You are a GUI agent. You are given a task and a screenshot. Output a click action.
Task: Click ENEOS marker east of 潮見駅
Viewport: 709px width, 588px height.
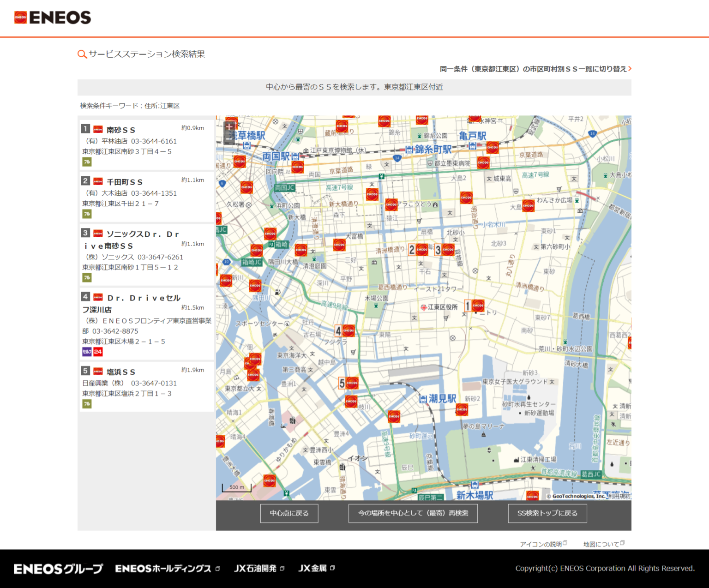pyautogui.click(x=462, y=409)
